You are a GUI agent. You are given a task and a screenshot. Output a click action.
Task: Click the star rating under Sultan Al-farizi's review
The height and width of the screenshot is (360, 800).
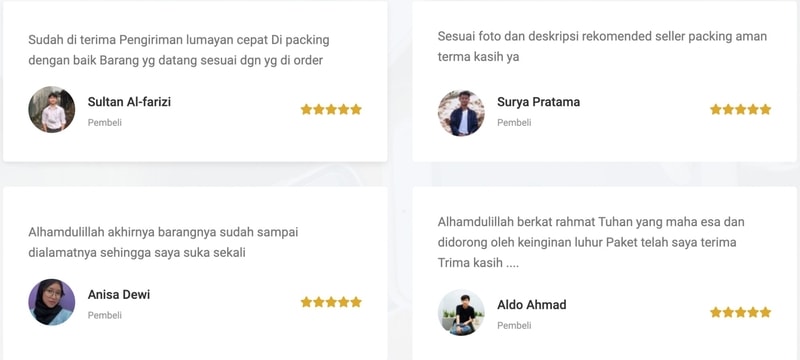331,110
